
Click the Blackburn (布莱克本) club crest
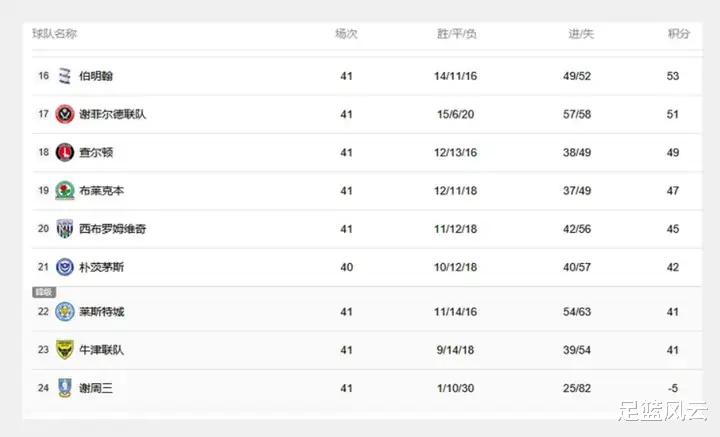(65, 190)
